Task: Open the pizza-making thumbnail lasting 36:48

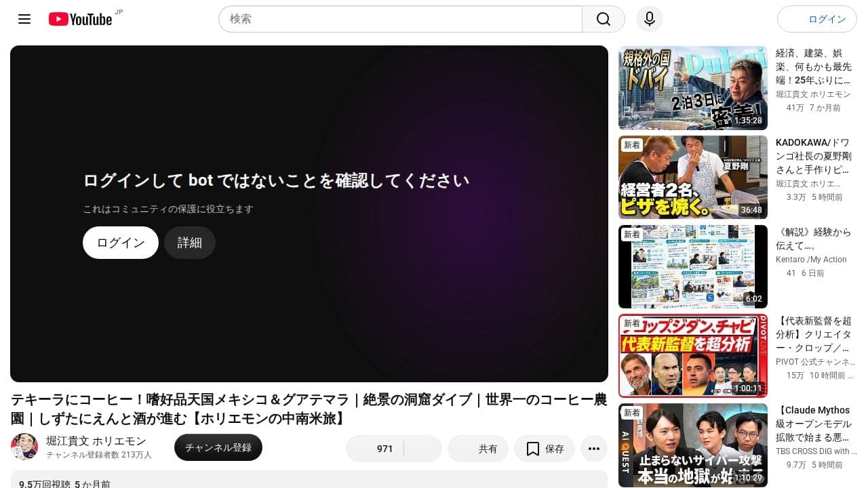Action: pos(693,177)
